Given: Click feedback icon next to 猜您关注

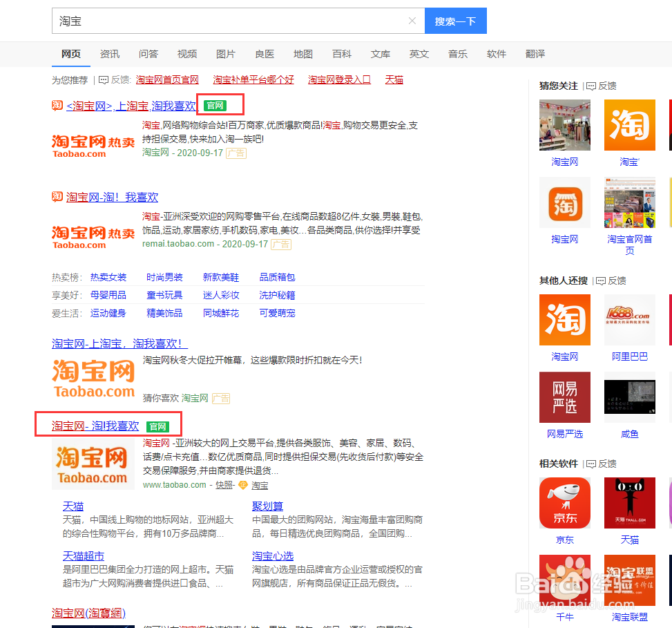Looking at the screenshot, I should tap(591, 86).
